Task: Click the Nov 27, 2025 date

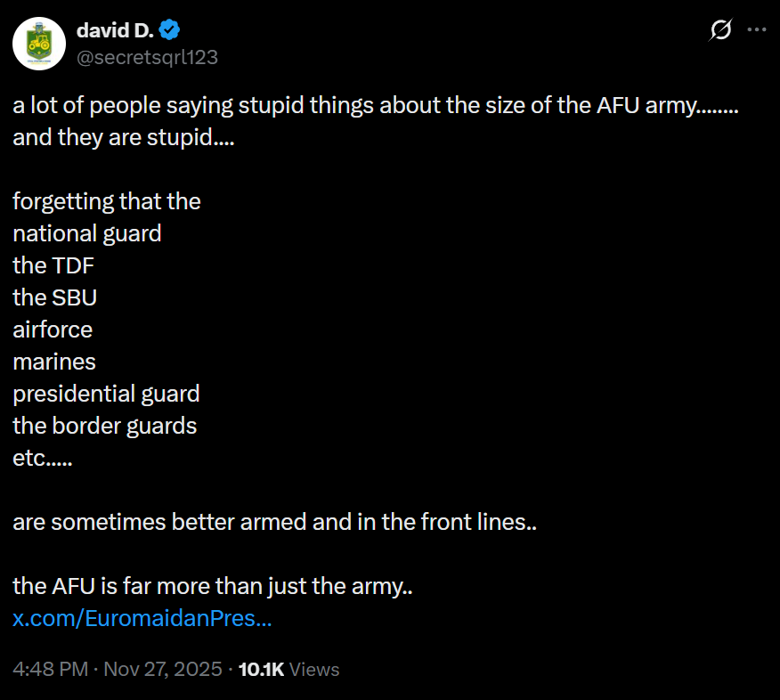Action: 163,669
